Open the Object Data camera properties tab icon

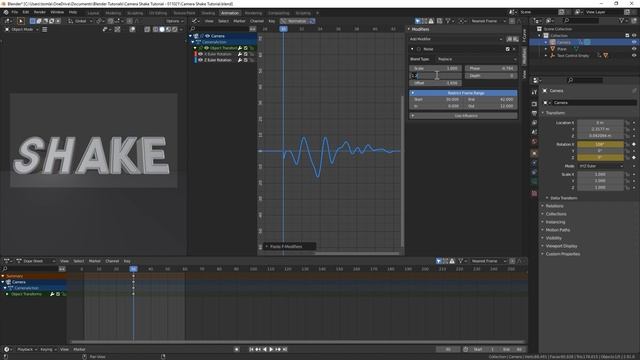tap(534, 182)
